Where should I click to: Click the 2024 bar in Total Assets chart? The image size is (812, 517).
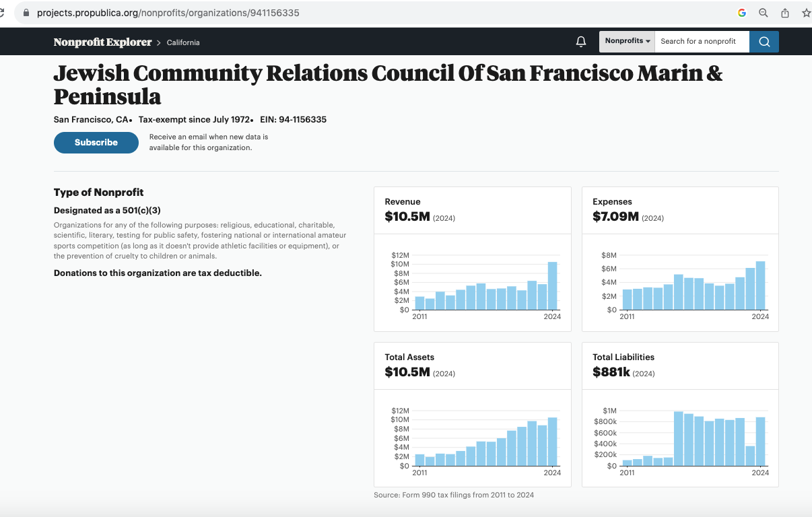[552, 442]
